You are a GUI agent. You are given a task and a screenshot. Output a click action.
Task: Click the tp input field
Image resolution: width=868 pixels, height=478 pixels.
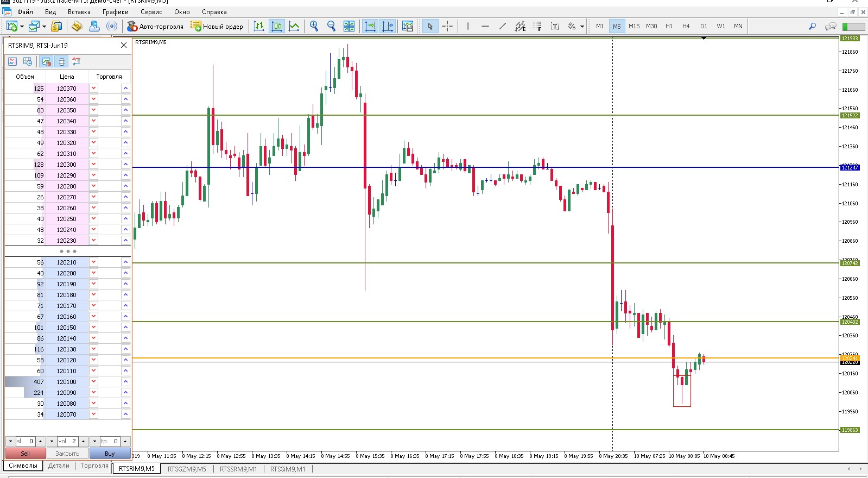tap(110, 441)
